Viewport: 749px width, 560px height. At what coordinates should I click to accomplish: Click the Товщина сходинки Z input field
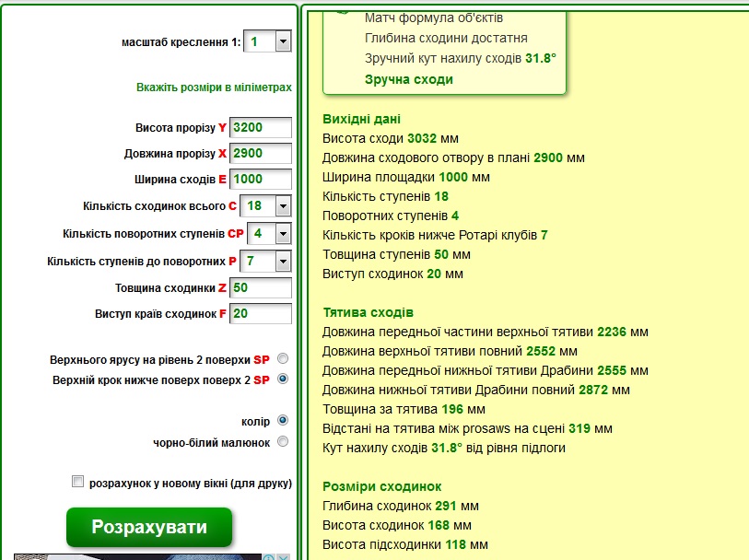(261, 287)
